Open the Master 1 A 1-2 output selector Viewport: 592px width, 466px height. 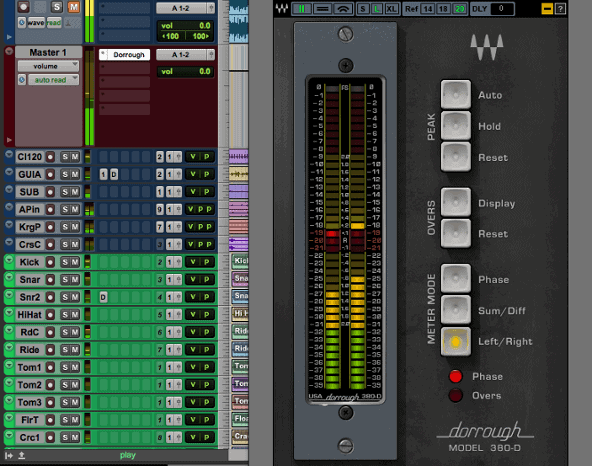182,55
